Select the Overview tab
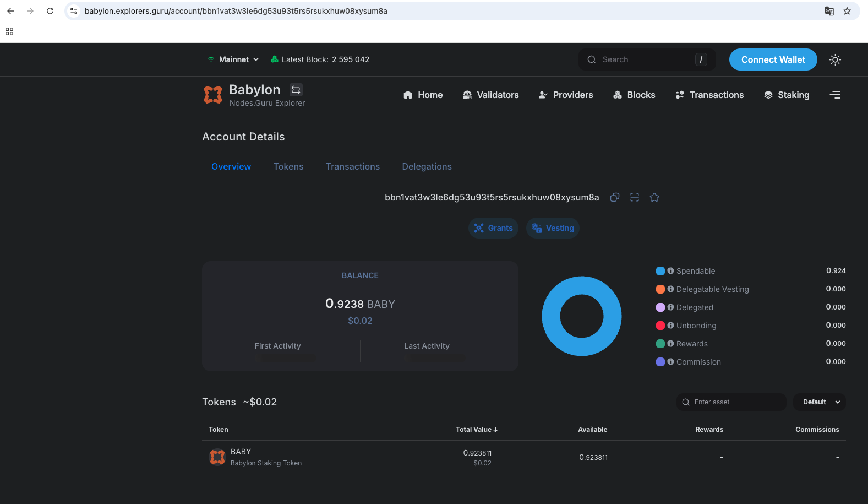This screenshot has height=504, width=868. [231, 166]
